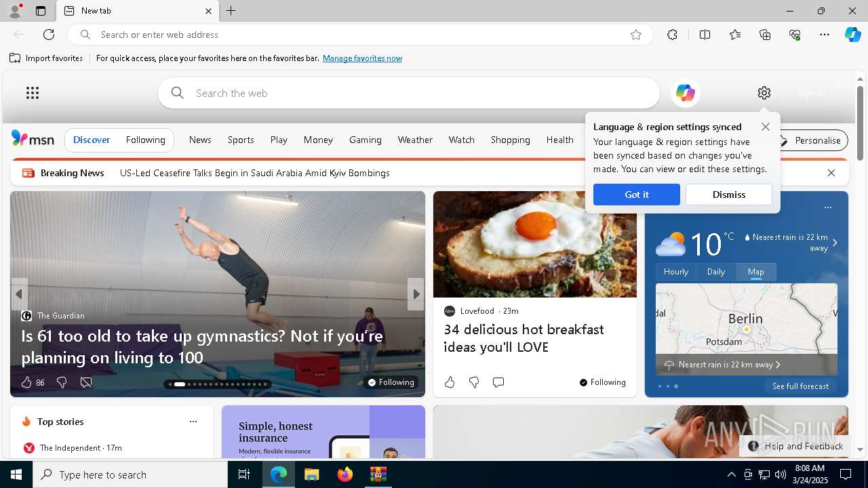Open breaking news ceasefire headline
868x488 pixels.
pyautogui.click(x=255, y=173)
